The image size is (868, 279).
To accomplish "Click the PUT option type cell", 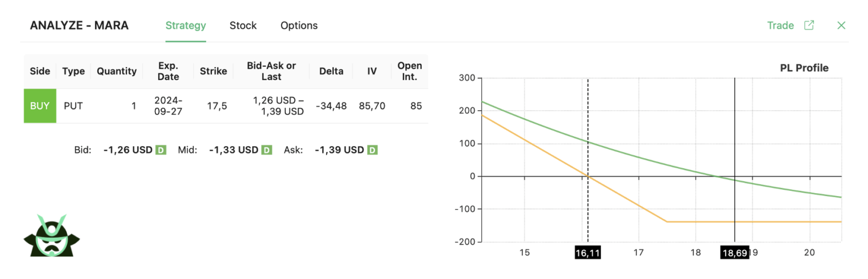I will 73,106.
